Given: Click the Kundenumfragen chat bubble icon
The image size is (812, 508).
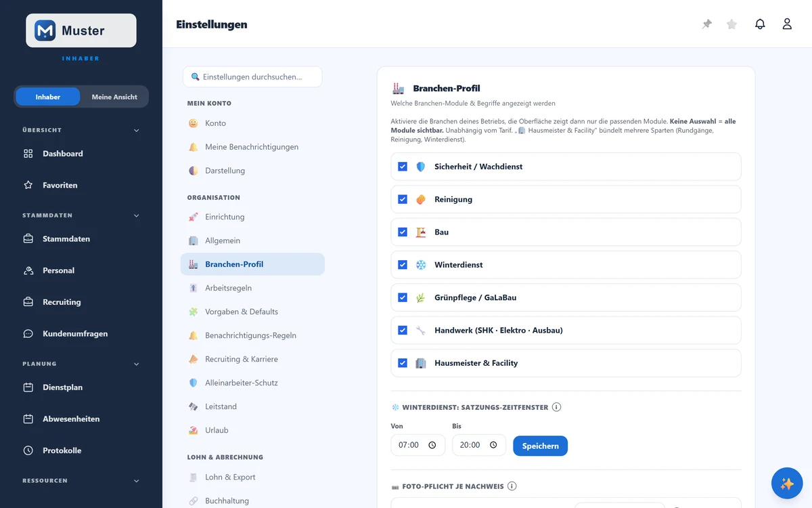Looking at the screenshot, I should [x=28, y=334].
